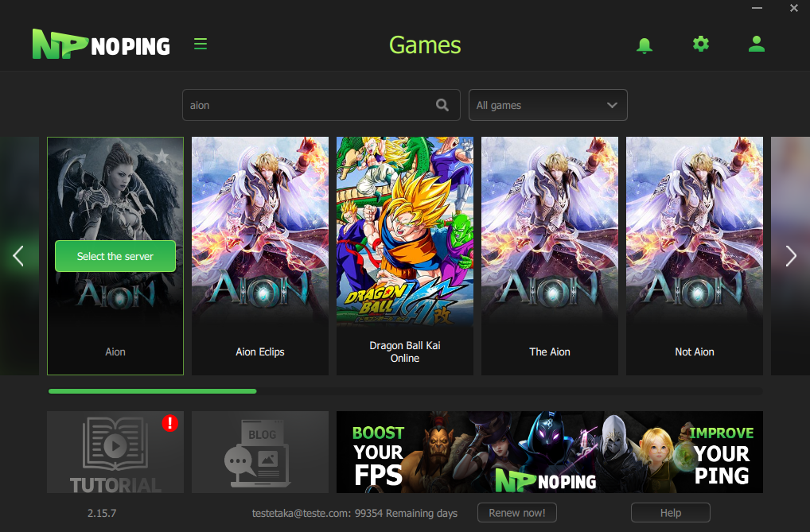Click Renew now! button
Image resolution: width=810 pixels, height=532 pixels.
tap(516, 513)
